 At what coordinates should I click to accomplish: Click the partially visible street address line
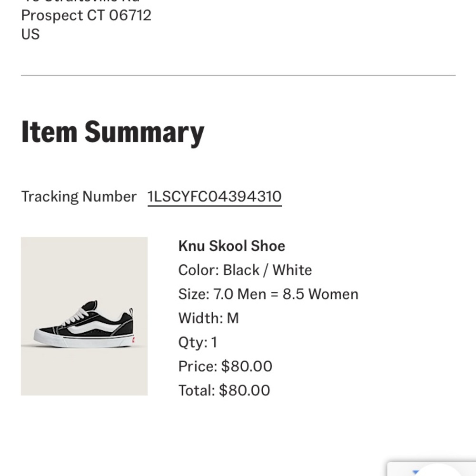(80, 1)
